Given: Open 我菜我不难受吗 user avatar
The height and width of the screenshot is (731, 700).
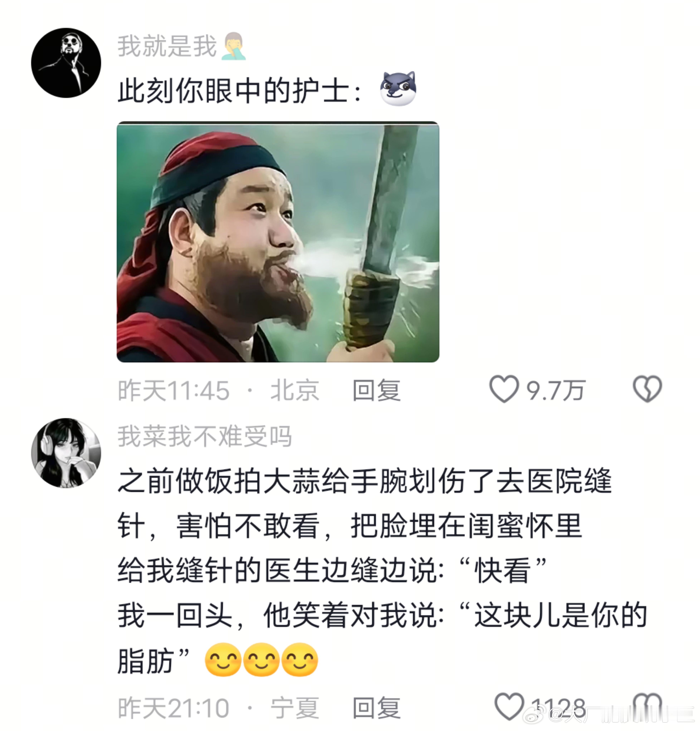Looking at the screenshot, I should (x=66, y=453).
